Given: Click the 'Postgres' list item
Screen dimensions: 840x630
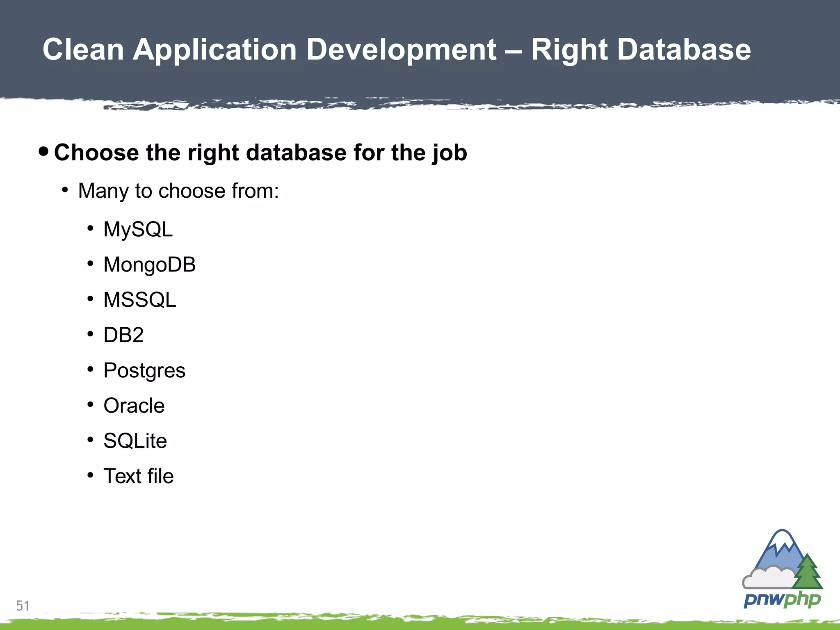Looking at the screenshot, I should pos(144,371).
